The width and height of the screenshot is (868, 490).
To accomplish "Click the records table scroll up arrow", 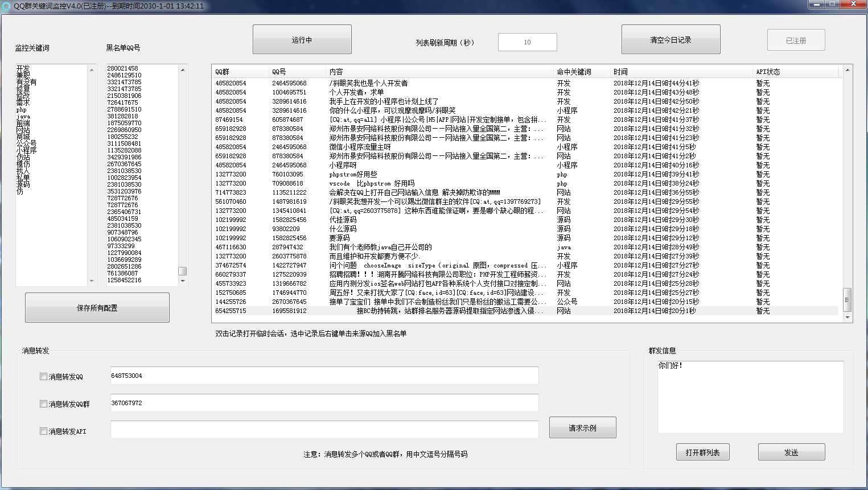I will click(x=847, y=69).
